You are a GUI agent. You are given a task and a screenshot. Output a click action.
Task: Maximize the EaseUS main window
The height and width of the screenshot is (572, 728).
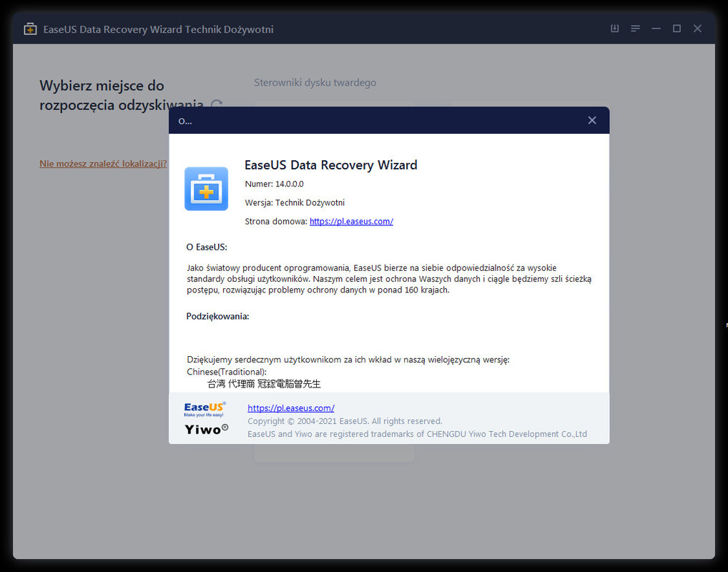(x=677, y=29)
